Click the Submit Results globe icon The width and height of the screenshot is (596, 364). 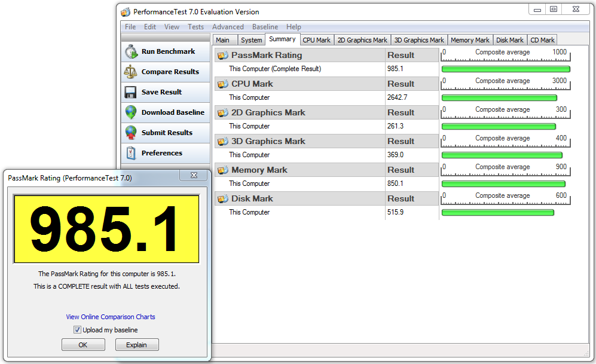(131, 133)
